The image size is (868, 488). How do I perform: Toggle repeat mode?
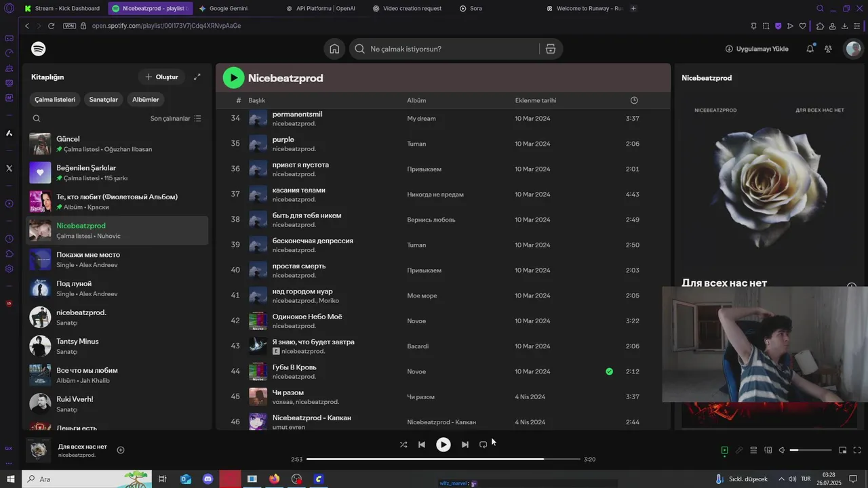(x=483, y=445)
